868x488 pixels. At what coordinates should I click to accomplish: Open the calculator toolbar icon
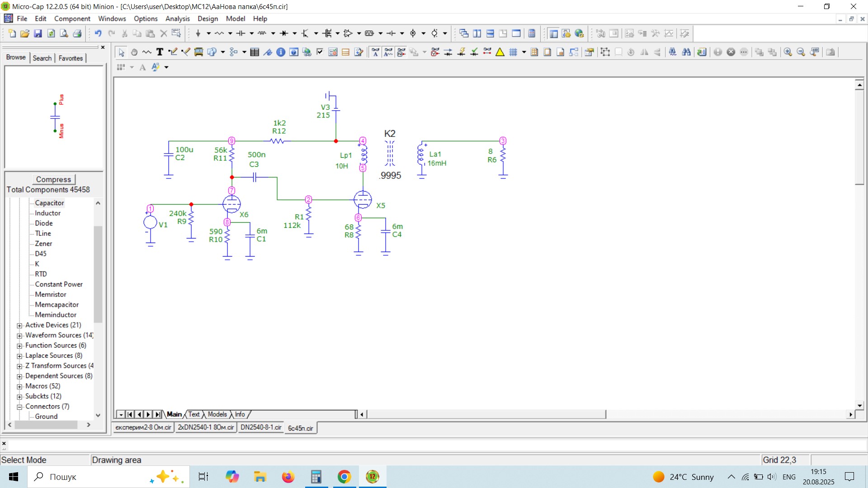tap(532, 33)
